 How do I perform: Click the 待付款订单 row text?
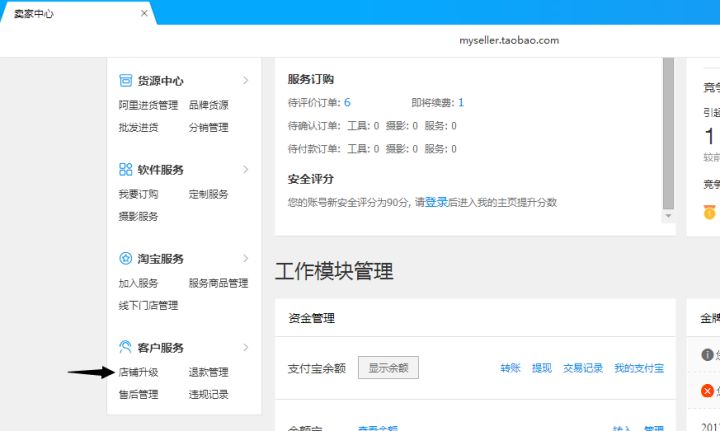point(372,149)
